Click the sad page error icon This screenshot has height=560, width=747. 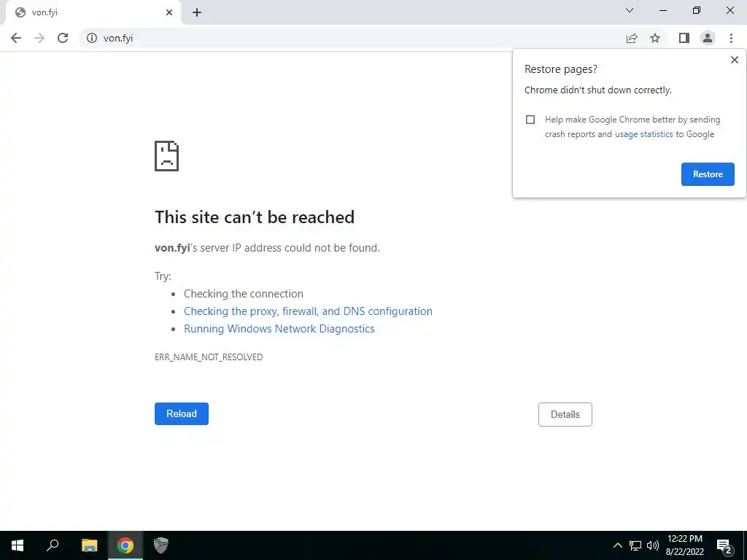click(167, 156)
